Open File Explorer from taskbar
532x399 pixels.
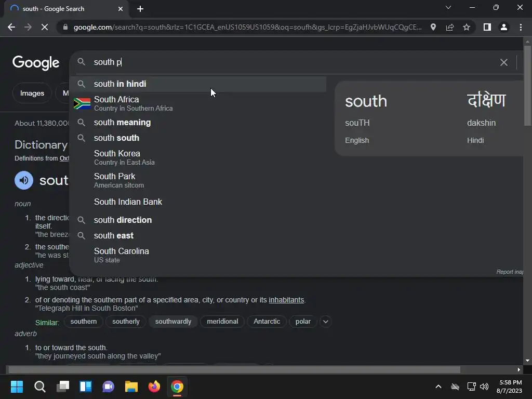[131, 387]
